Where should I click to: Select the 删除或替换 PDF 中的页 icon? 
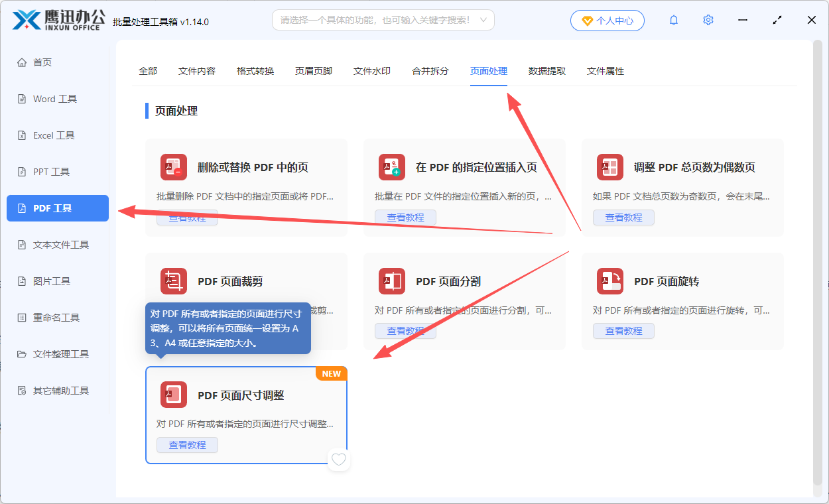pos(173,167)
